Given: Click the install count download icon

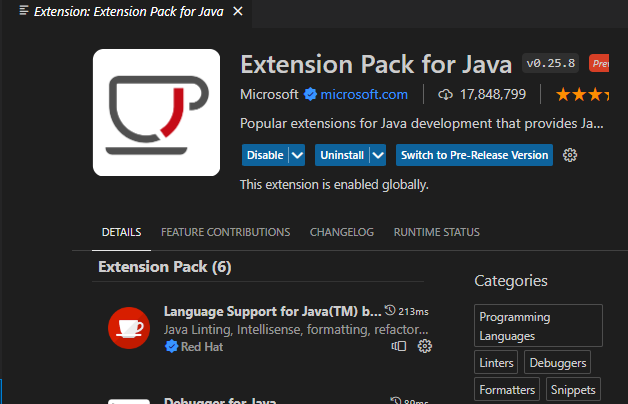Looking at the screenshot, I should (x=445, y=94).
